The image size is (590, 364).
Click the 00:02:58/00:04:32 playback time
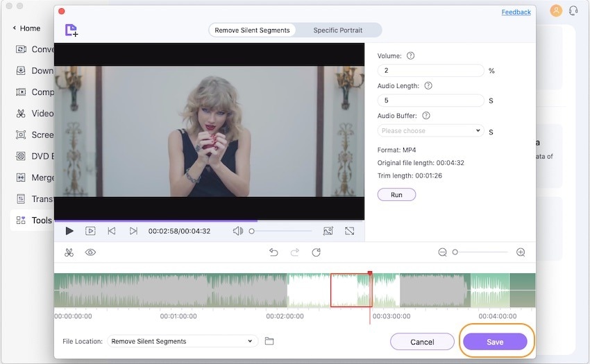point(179,231)
